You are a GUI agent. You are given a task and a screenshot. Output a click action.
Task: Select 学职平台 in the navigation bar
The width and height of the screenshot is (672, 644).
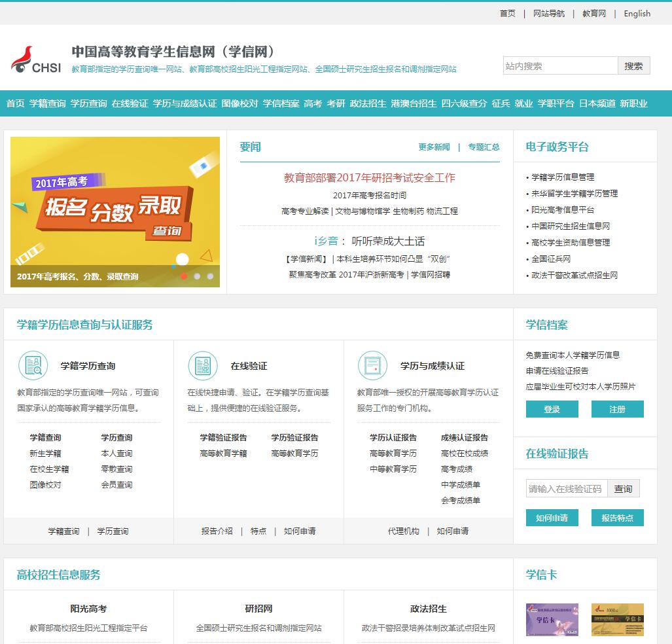coord(556,103)
